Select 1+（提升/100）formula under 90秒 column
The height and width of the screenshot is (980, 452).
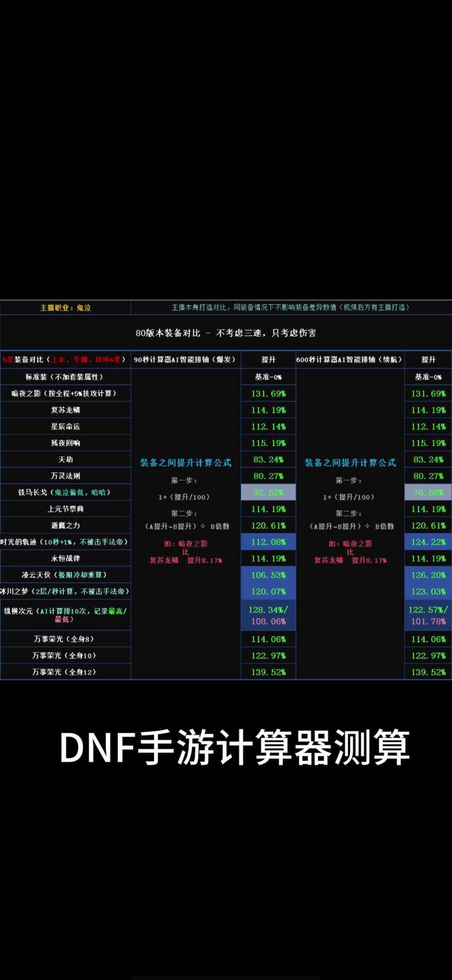click(x=184, y=497)
